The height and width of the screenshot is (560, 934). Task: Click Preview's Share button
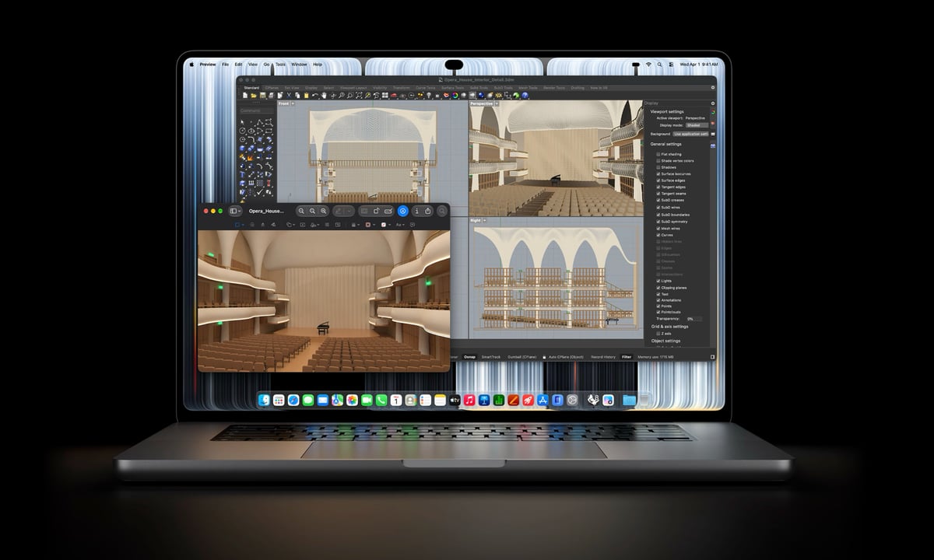pos(428,211)
